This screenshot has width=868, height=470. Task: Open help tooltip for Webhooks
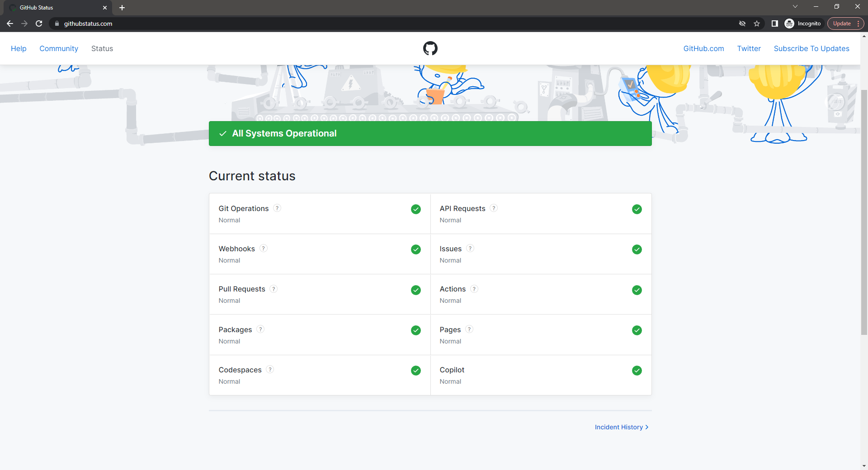pos(264,248)
